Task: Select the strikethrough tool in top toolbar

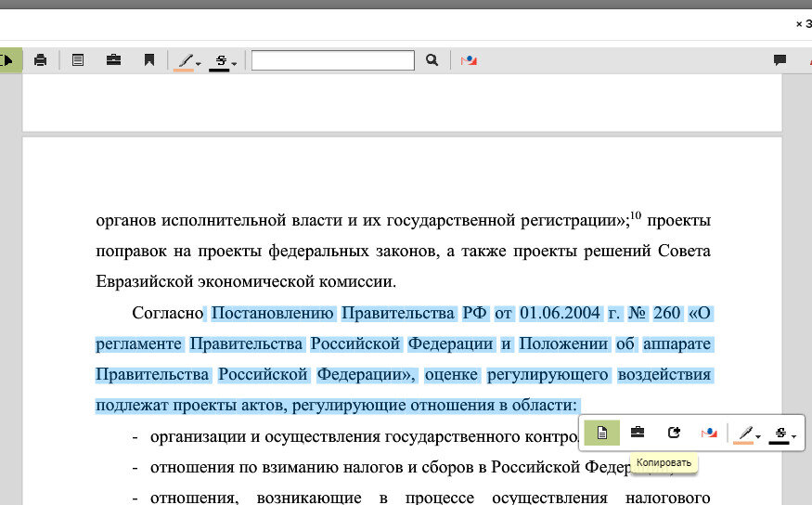Action: 220,61
